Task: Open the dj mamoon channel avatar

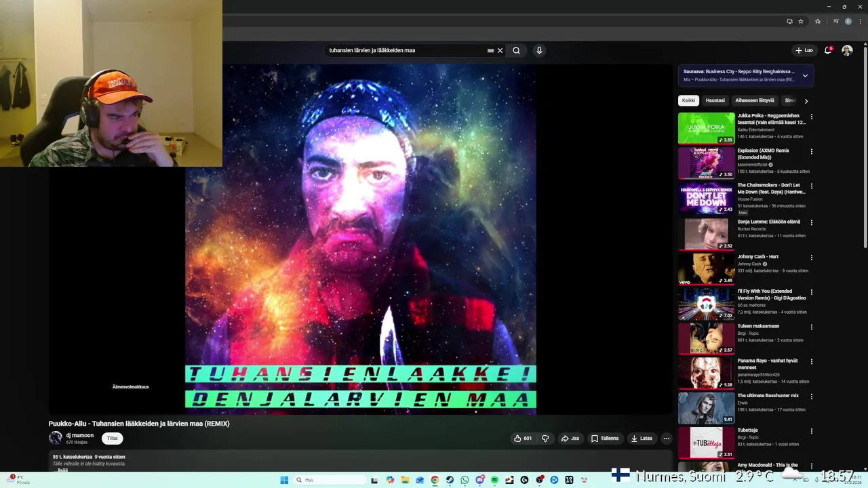Action: [56, 438]
